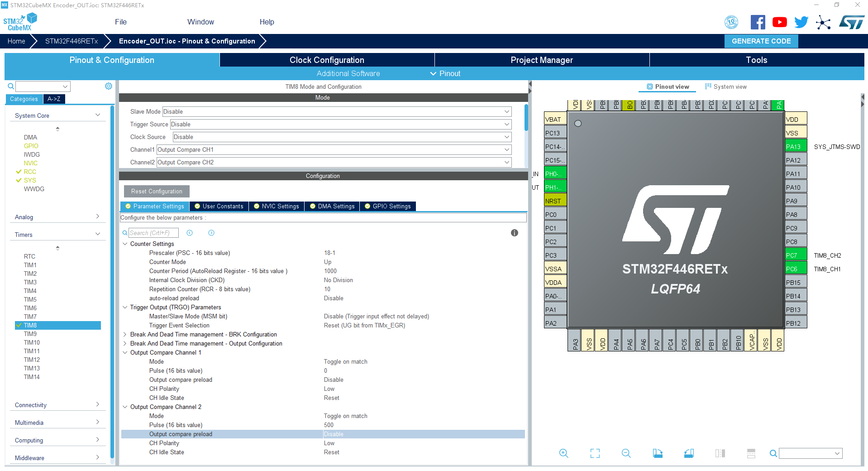Click the 10th anniversary badge icon
The image size is (868, 471).
(731, 22)
